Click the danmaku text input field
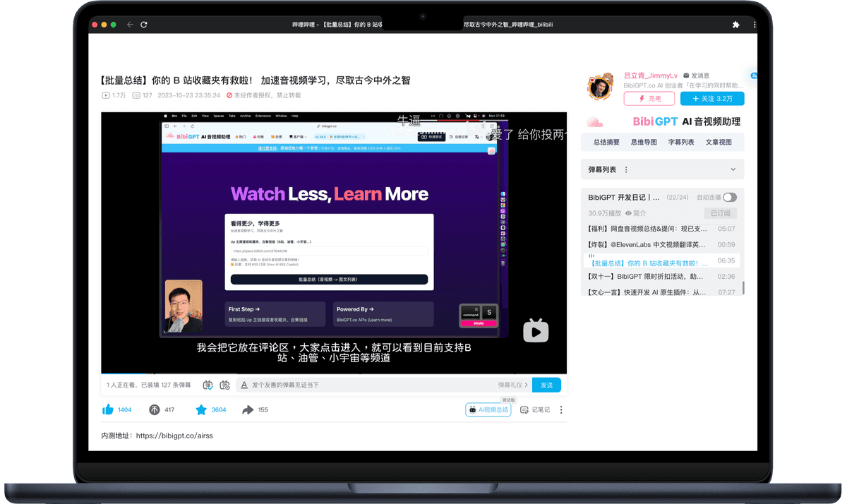 pyautogui.click(x=373, y=385)
